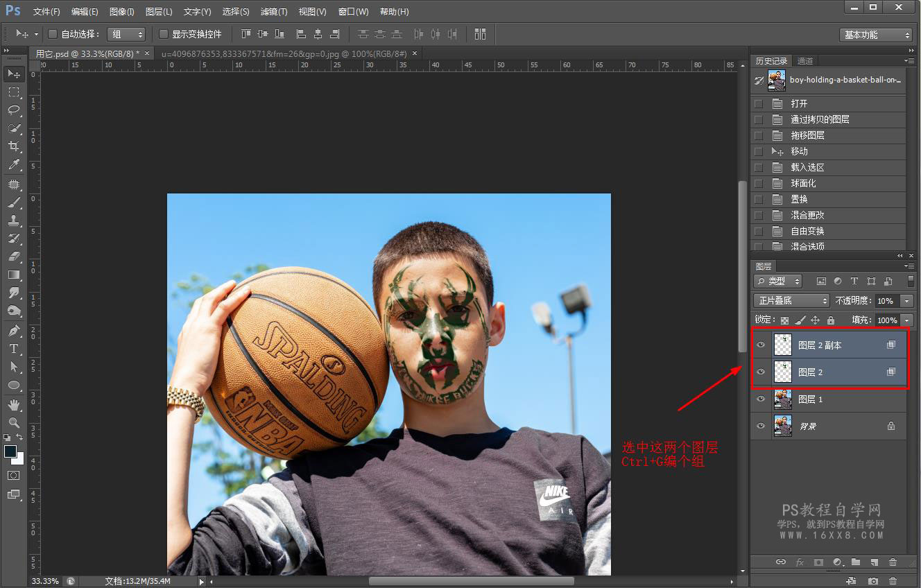Select the Path Selection tool

pyautogui.click(x=14, y=367)
